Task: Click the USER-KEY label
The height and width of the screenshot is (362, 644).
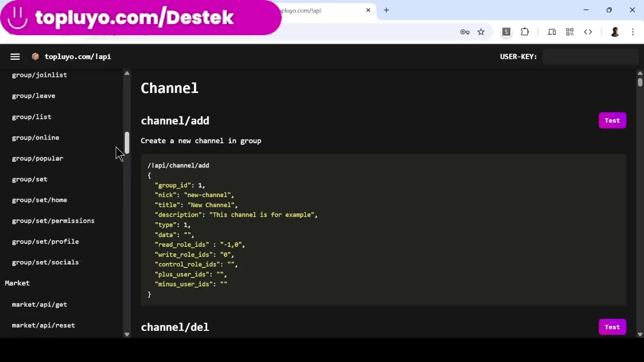Action: click(518, 57)
